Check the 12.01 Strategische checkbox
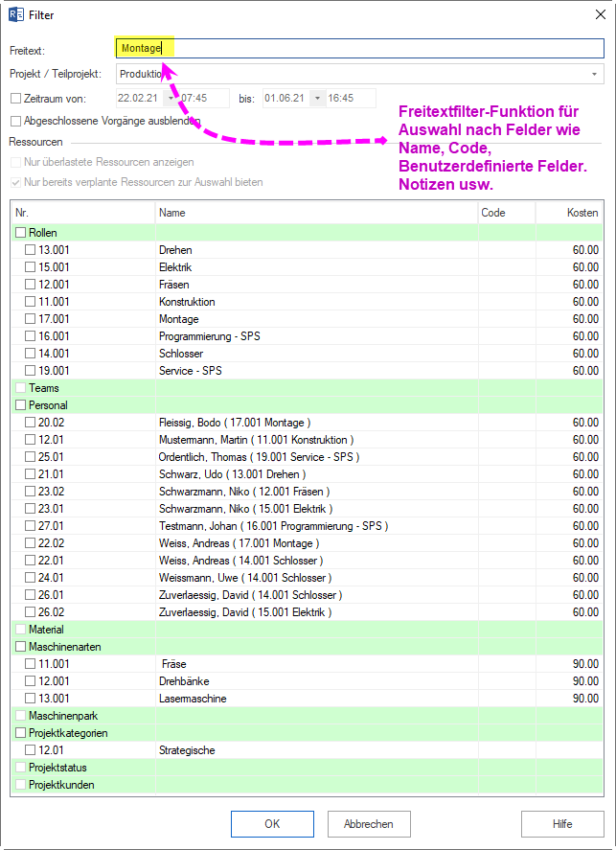 coord(31,750)
